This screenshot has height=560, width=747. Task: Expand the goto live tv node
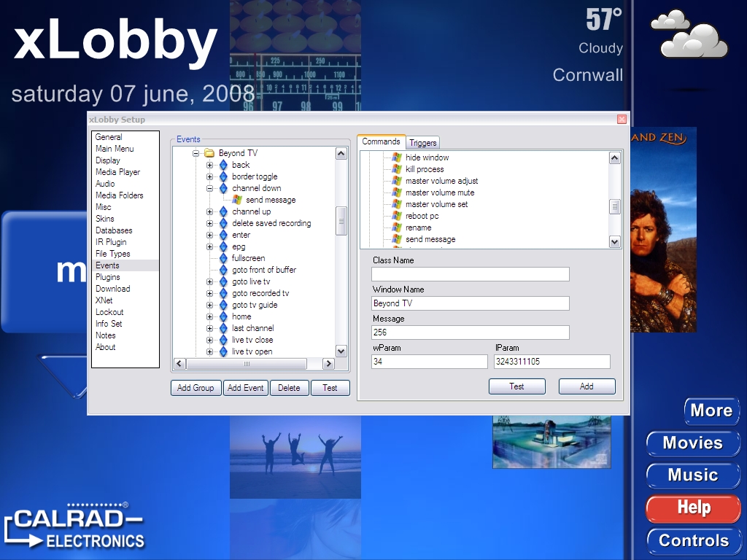(209, 282)
